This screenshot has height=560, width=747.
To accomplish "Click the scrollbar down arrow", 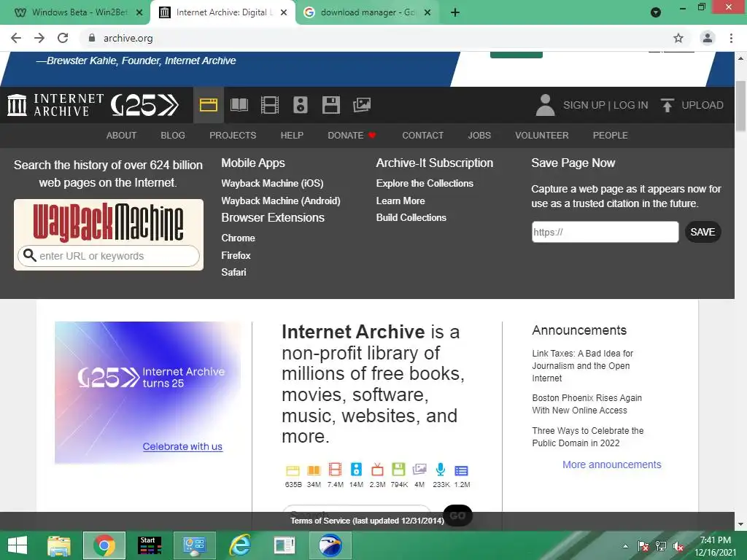I will coord(740,524).
